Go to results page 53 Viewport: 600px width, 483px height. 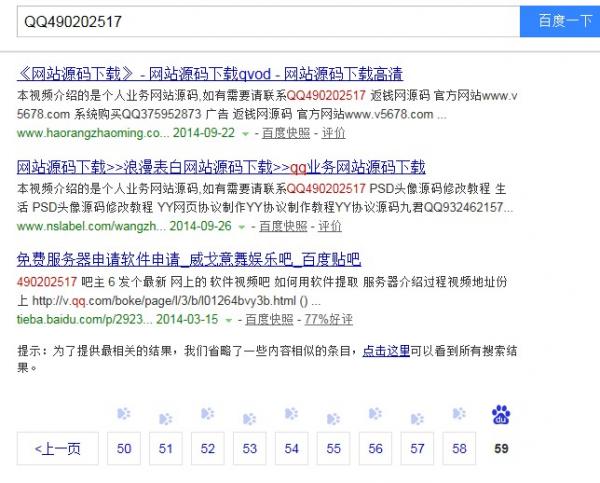pos(249,448)
